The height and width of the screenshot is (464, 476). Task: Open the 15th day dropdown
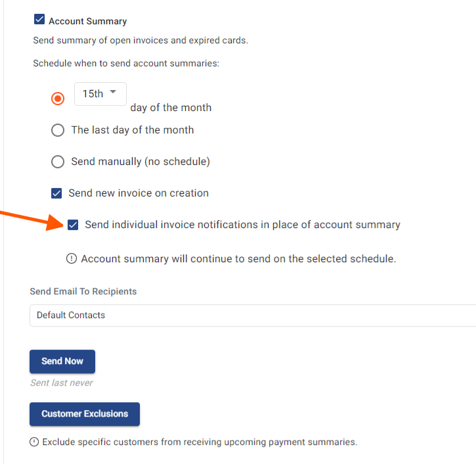[x=100, y=94]
